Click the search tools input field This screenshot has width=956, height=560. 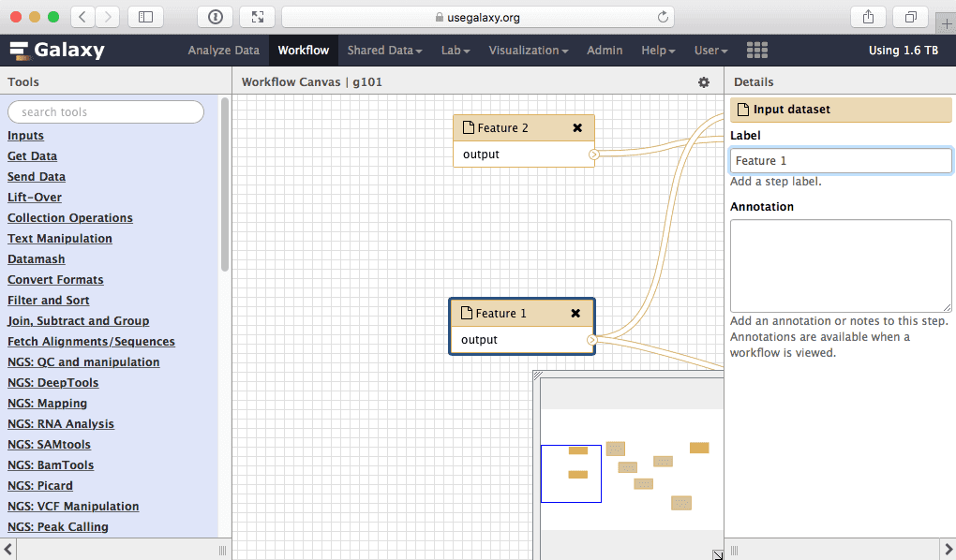pos(106,112)
